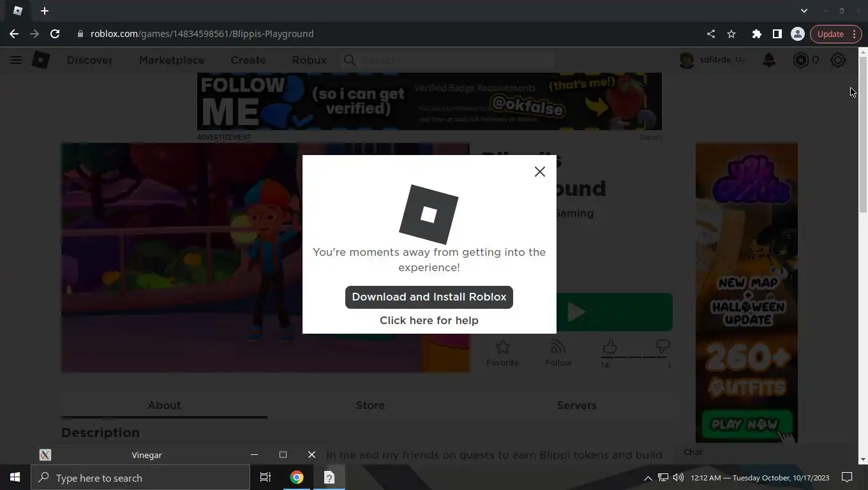868x490 pixels.
Task: Open network status tray icon
Action: 663,477
